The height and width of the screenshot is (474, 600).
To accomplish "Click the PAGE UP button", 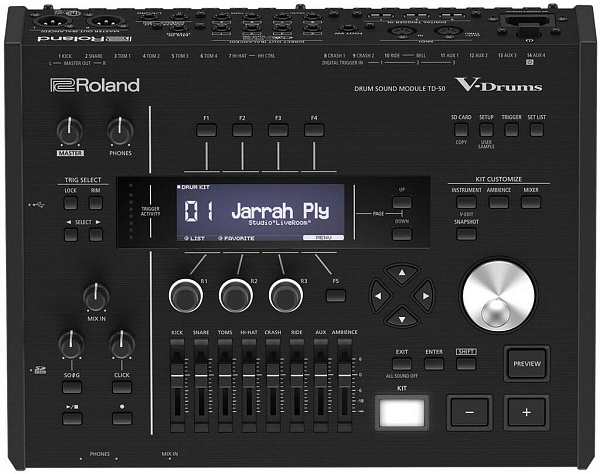I will tap(402, 202).
